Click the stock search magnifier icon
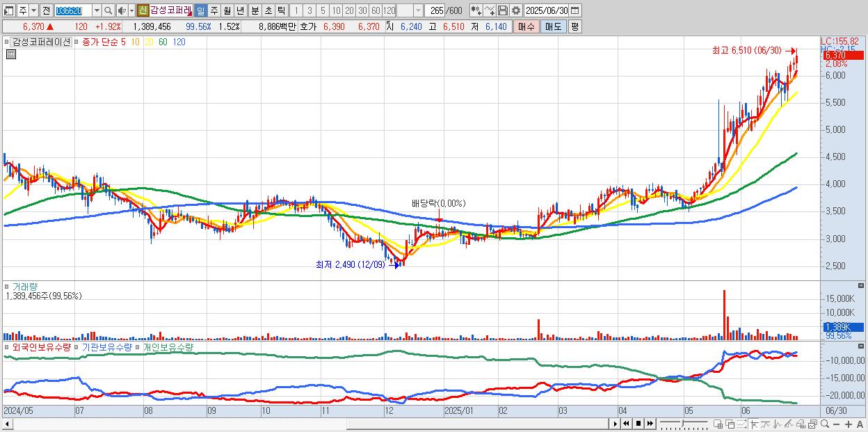The image size is (868, 432). tap(108, 10)
